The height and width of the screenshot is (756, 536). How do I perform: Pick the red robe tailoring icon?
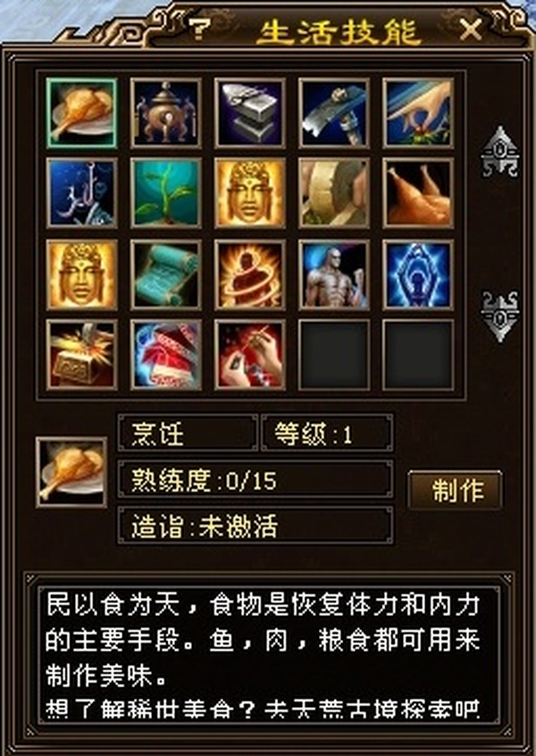tap(165, 354)
